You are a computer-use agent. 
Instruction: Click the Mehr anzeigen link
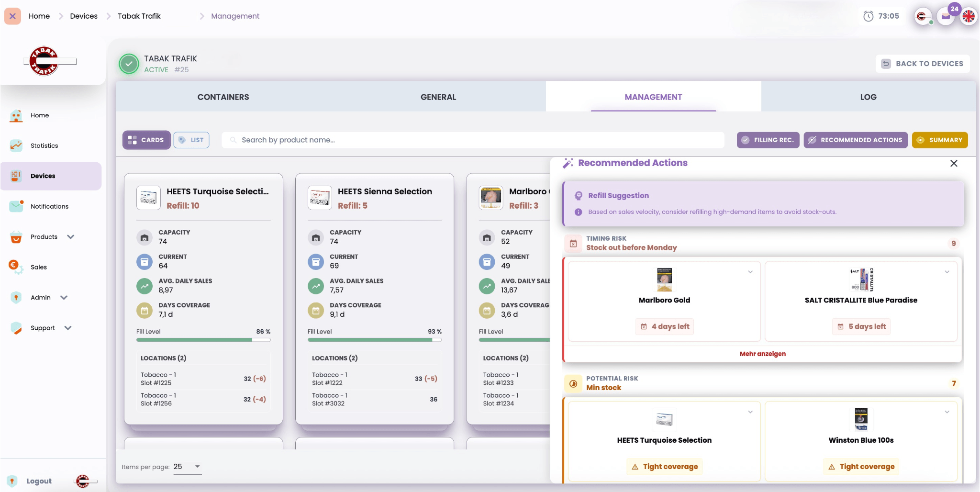(762, 354)
